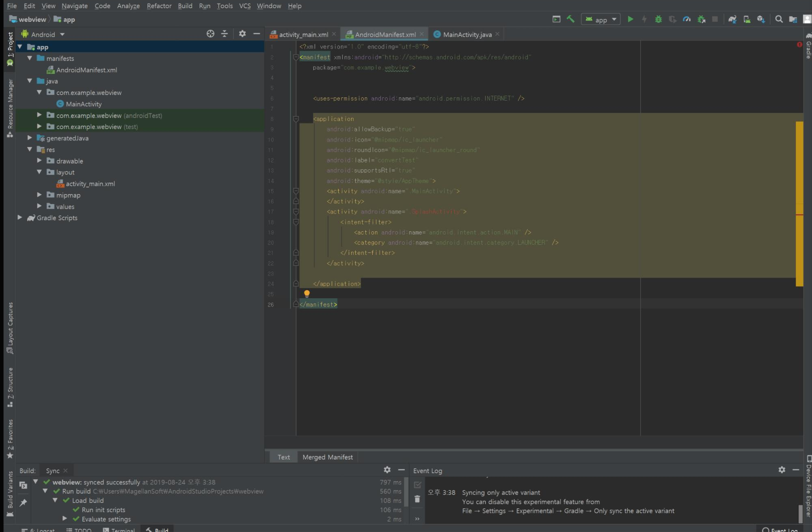Open the Android project view dropdown
Image resolution: width=812 pixels, height=532 pixels.
tap(43, 34)
